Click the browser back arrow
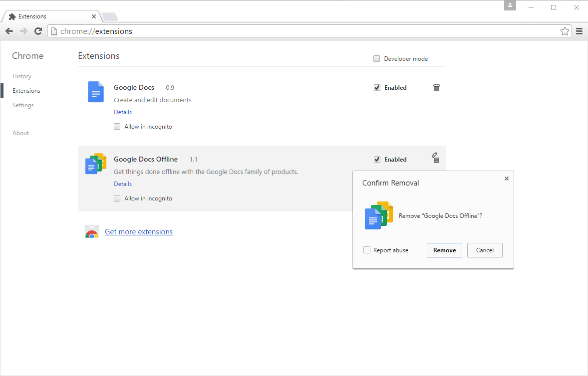The height and width of the screenshot is (376, 588). (9, 31)
